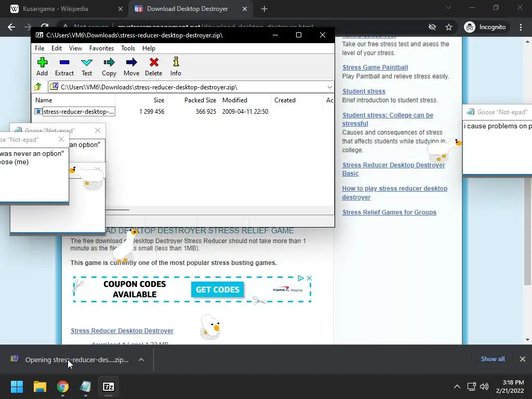Viewport: 532px width, 399px height.
Task: Expand the download item options chevron
Action: 141,360
